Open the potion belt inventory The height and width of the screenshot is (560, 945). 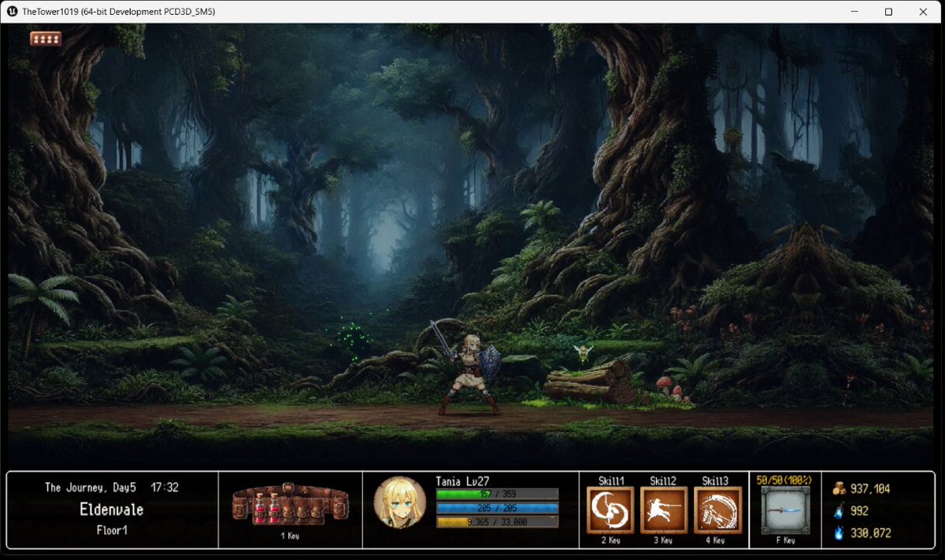click(x=291, y=505)
